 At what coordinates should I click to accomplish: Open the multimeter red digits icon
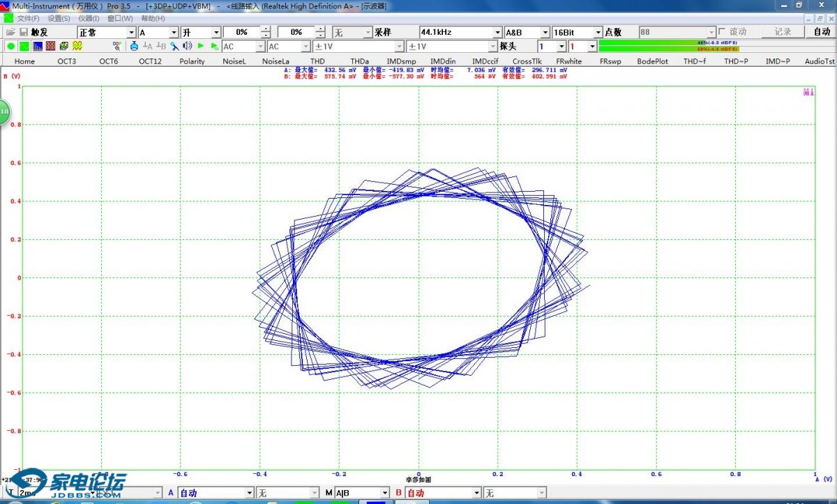point(50,46)
